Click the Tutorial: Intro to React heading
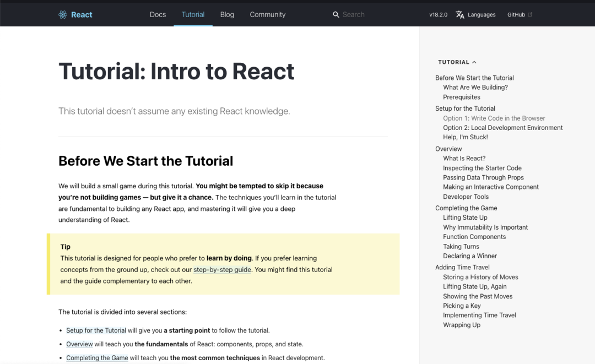This screenshot has height=364, width=595. (x=176, y=71)
